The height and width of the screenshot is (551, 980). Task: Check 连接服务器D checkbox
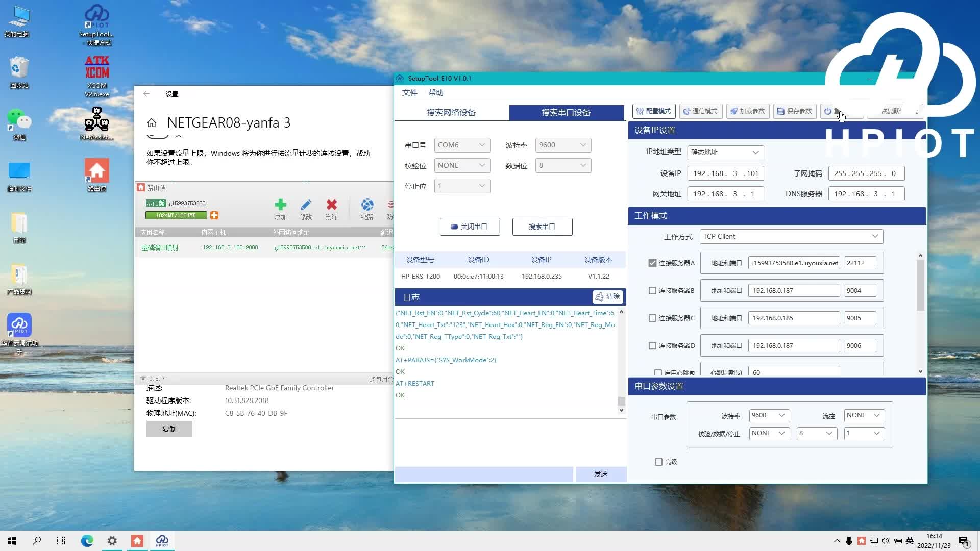(652, 346)
